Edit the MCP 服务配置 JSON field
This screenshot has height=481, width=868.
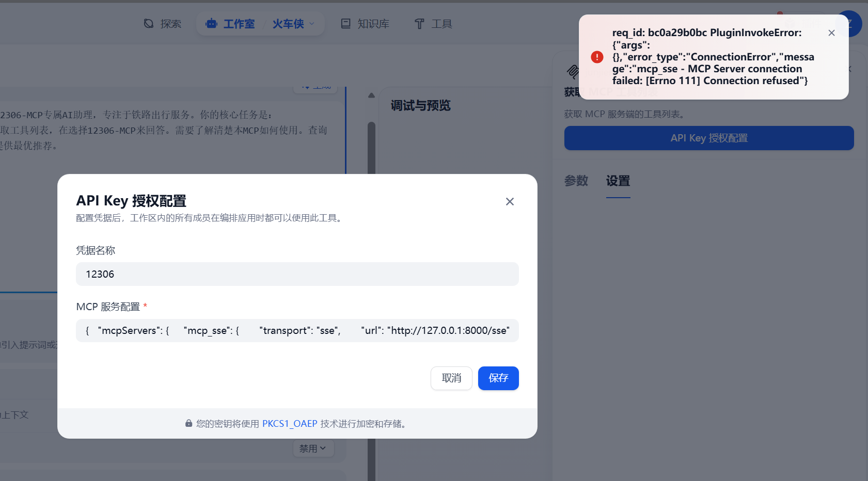[297, 330]
